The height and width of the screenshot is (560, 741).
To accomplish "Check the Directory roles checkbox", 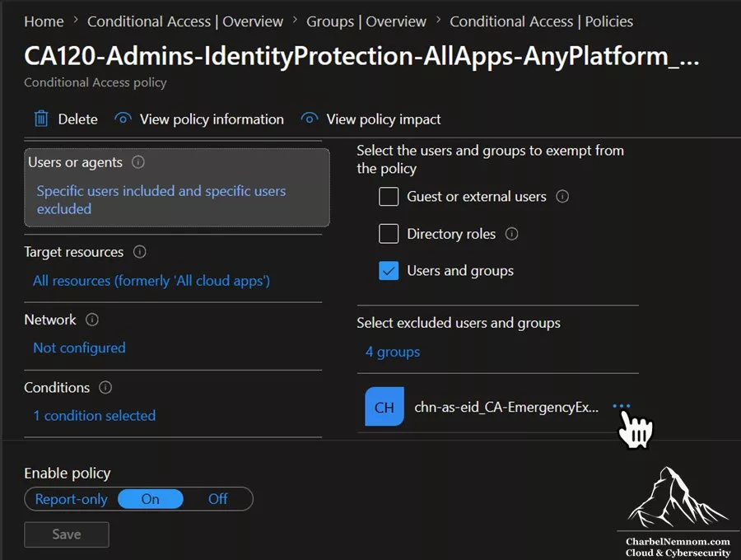I will (x=389, y=233).
